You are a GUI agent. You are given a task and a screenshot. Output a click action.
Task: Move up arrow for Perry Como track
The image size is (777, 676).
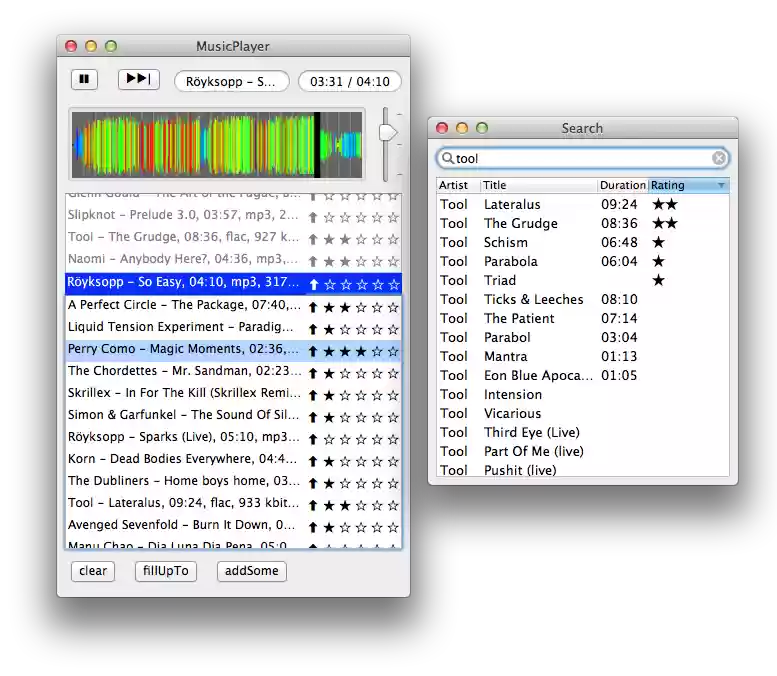(313, 351)
